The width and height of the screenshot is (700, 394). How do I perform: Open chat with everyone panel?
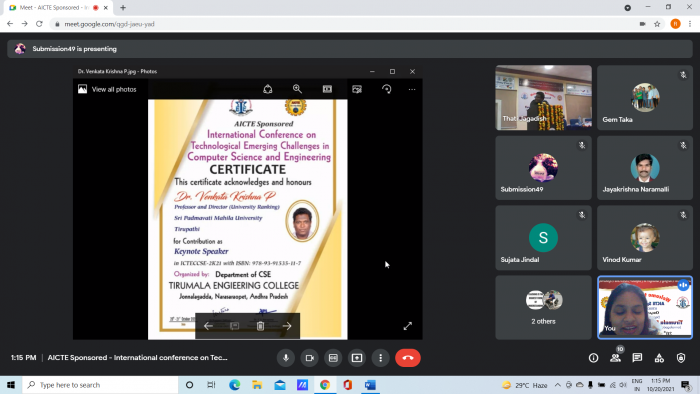coord(637,358)
